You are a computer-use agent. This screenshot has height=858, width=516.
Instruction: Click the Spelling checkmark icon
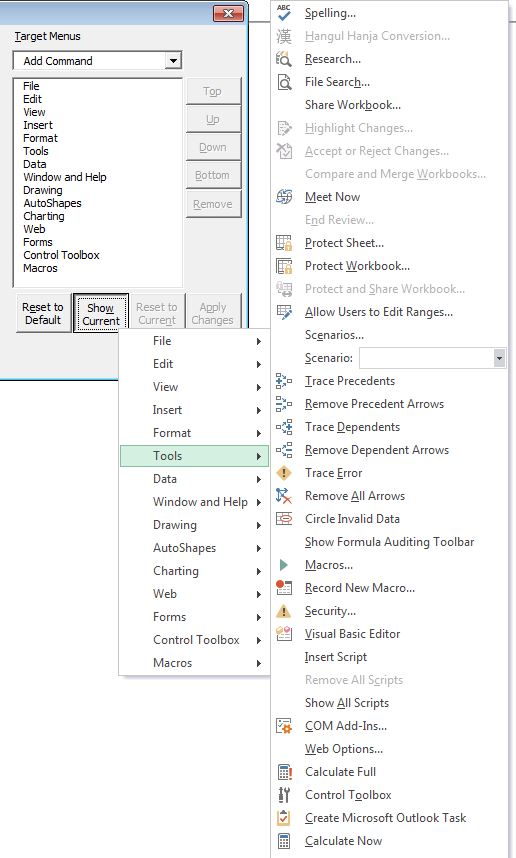284,13
